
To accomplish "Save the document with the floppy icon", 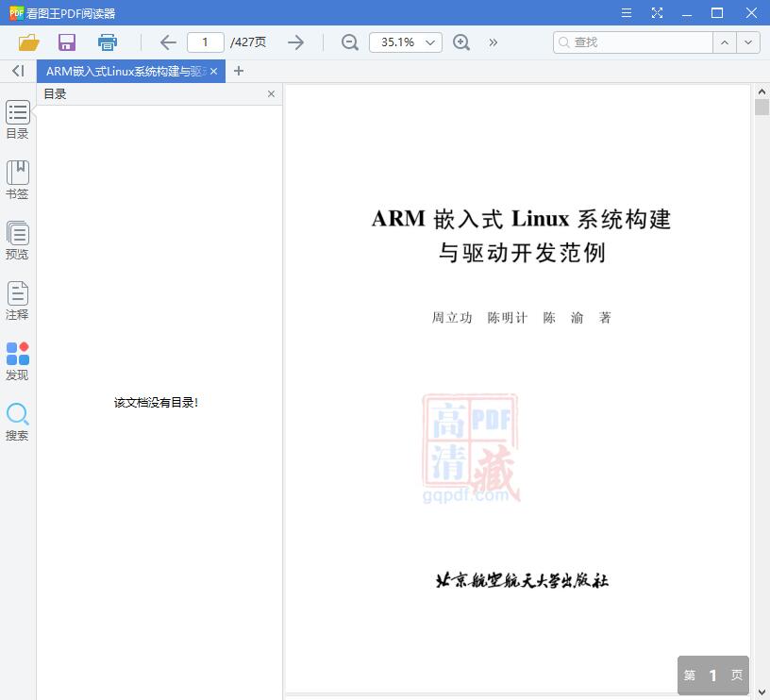I will point(67,42).
